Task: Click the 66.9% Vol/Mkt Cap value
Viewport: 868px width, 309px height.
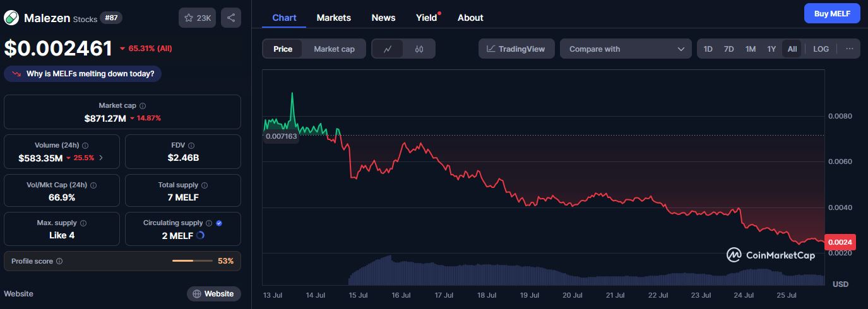Action: (x=62, y=197)
